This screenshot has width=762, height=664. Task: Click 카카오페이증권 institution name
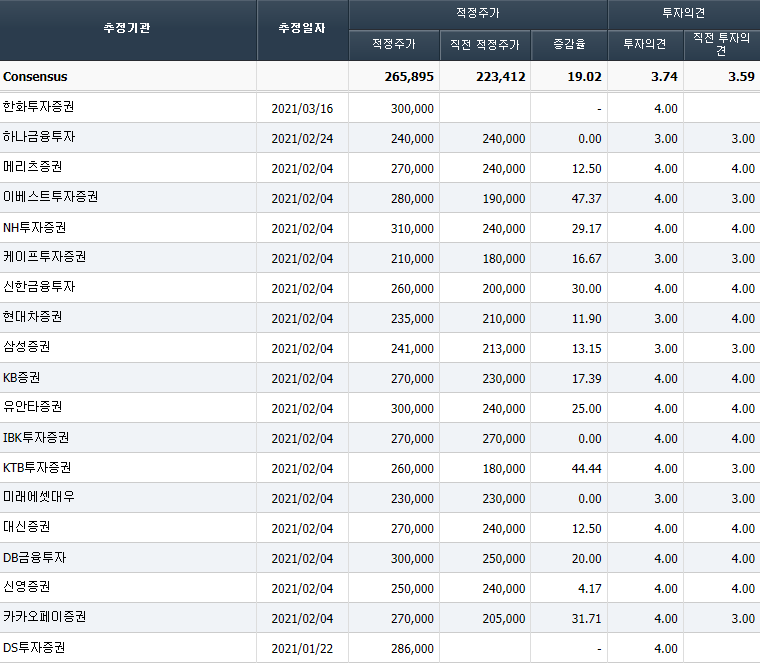(45, 617)
